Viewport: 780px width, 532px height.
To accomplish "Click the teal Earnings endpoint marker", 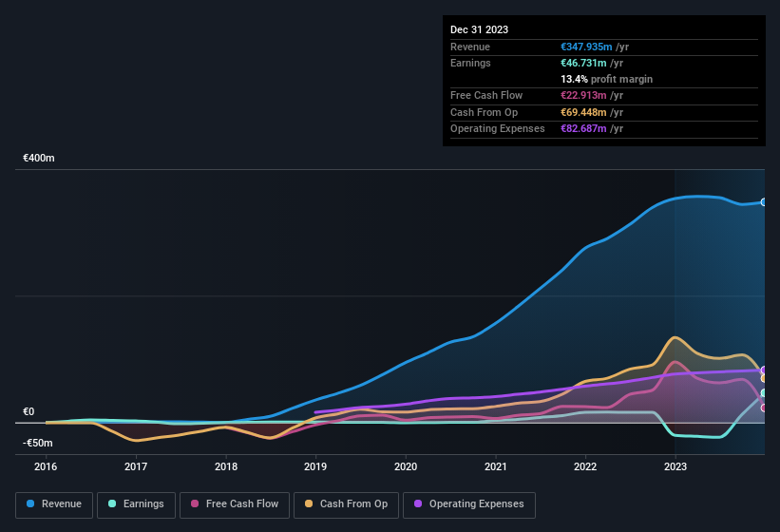I will [764, 393].
